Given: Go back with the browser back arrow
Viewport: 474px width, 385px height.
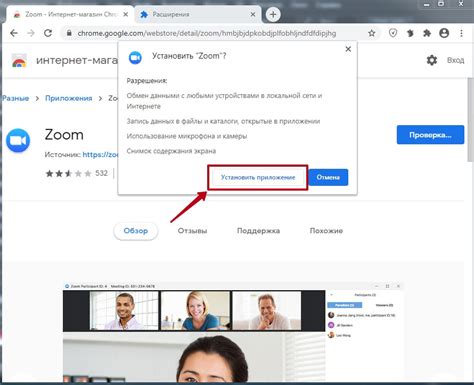Looking at the screenshot, I should [x=14, y=33].
